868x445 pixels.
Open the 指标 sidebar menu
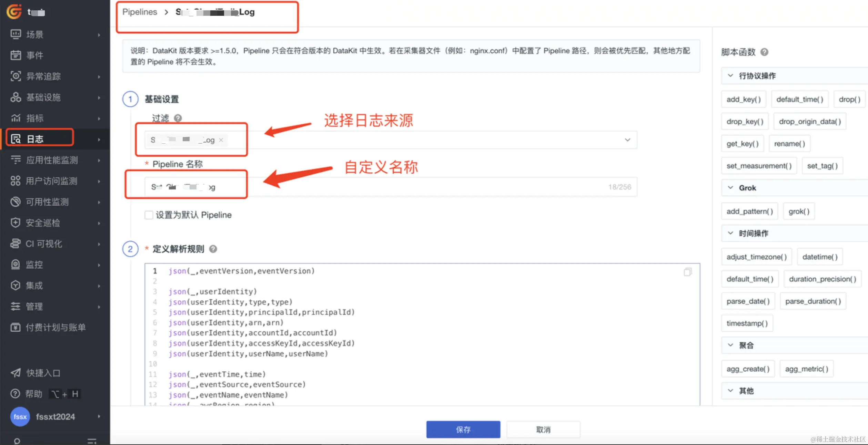(x=35, y=118)
